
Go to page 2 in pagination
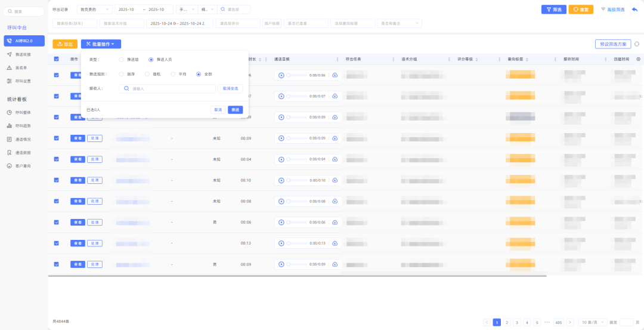[507, 322]
